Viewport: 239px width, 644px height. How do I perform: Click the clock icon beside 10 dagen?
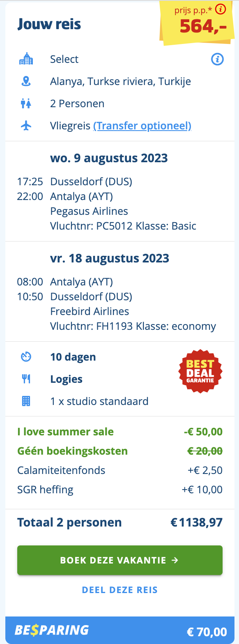(x=26, y=357)
